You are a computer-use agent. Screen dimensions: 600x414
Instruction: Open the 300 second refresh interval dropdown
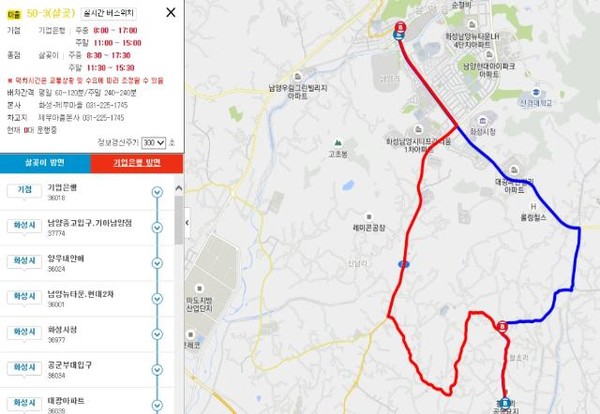click(x=153, y=143)
